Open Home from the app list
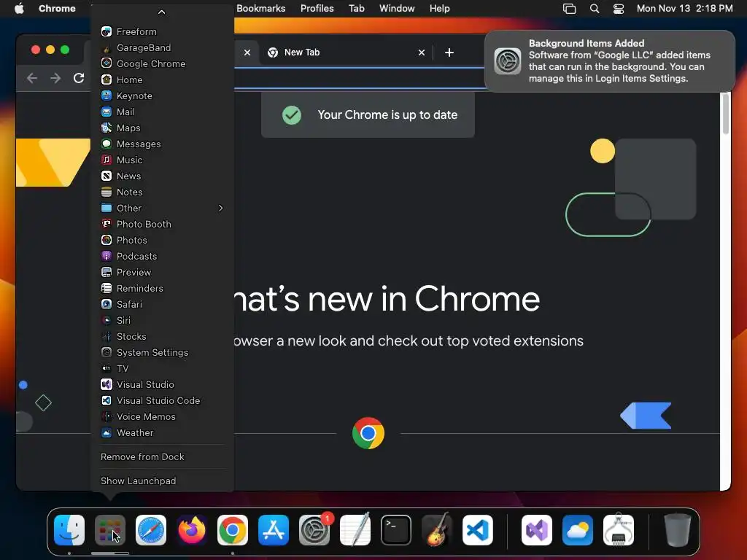This screenshot has width=747, height=560. pyautogui.click(x=162, y=79)
